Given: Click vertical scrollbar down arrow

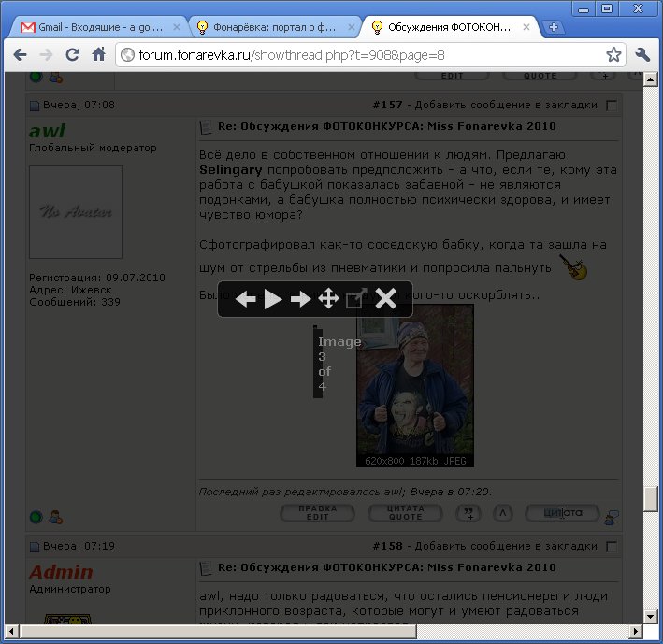Looking at the screenshot, I should click(650, 617).
